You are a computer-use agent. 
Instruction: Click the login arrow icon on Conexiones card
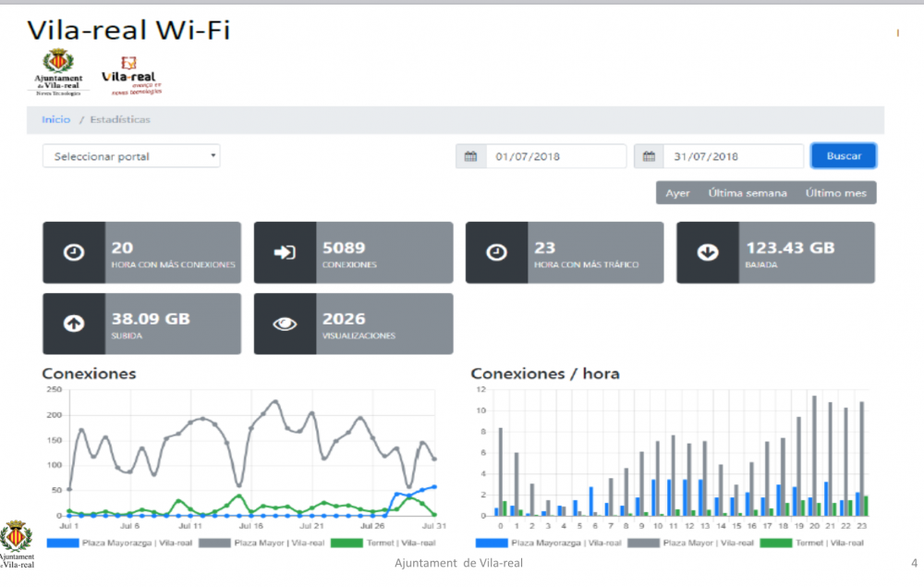[x=285, y=252]
